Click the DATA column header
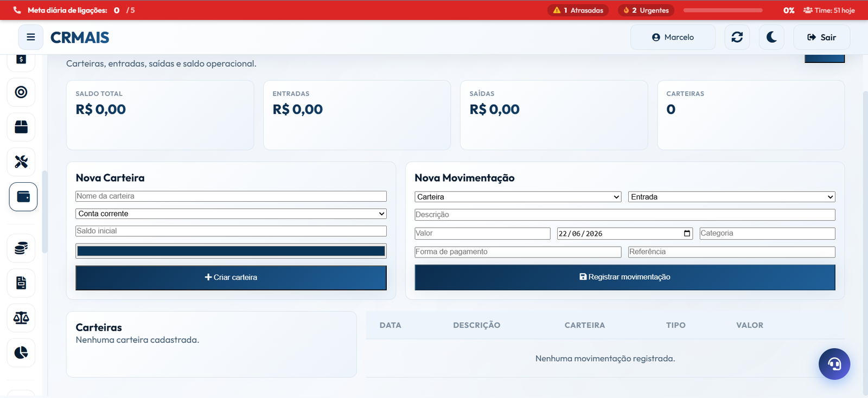 tap(391, 325)
